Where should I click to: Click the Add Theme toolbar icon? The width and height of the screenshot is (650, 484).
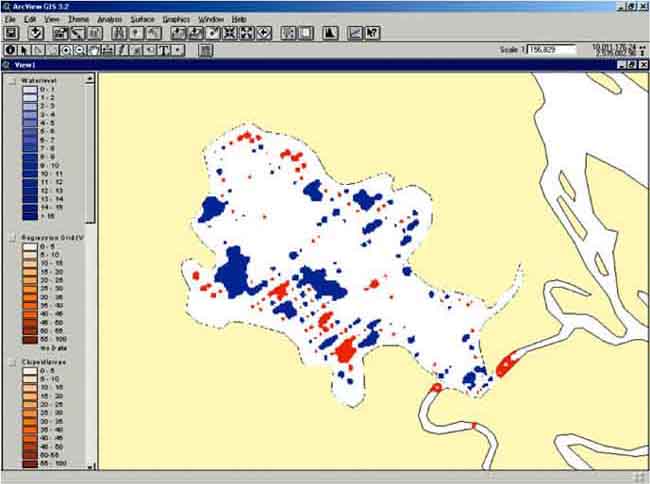click(36, 33)
